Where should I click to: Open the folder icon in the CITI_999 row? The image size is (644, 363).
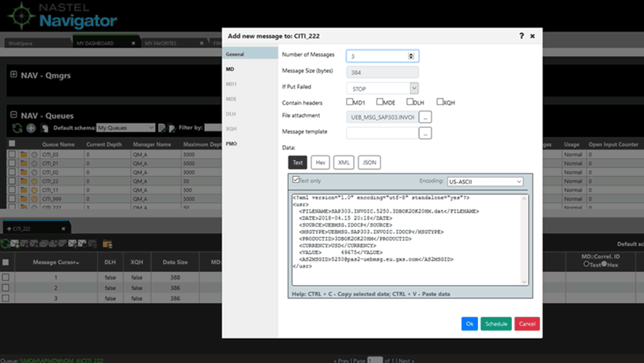tap(24, 199)
